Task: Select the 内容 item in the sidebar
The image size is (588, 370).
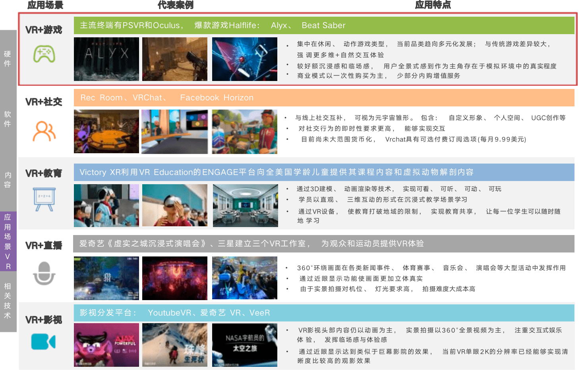Action: 7,179
